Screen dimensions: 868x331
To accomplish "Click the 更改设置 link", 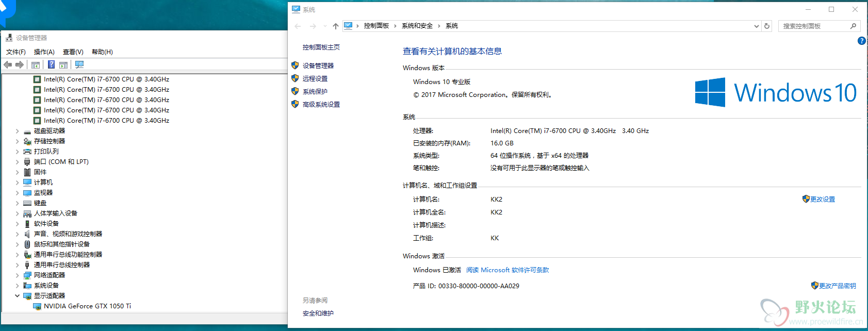I will (x=823, y=200).
